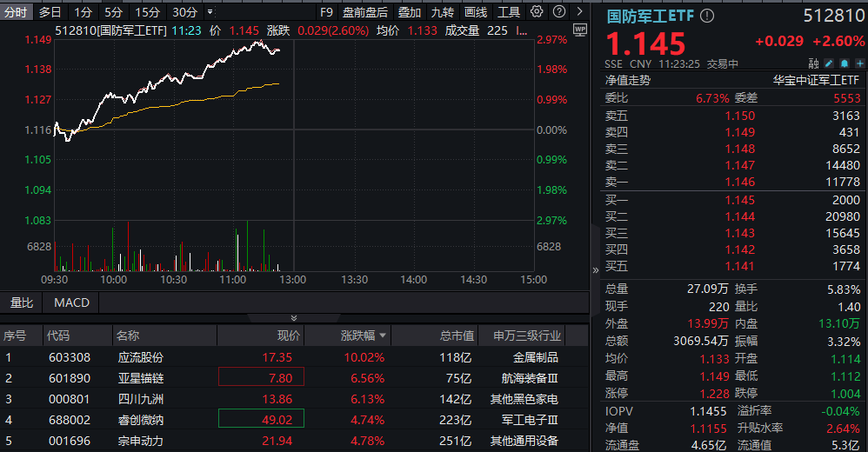Open timeframe dropdown arrow after 30分
The width and height of the screenshot is (868, 452).
tap(210, 11)
